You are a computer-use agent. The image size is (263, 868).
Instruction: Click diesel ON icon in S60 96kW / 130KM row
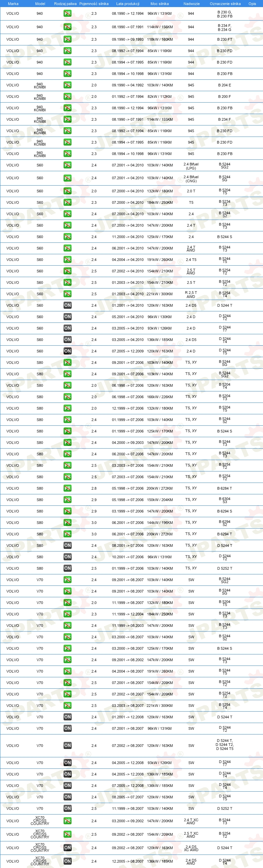click(x=68, y=317)
